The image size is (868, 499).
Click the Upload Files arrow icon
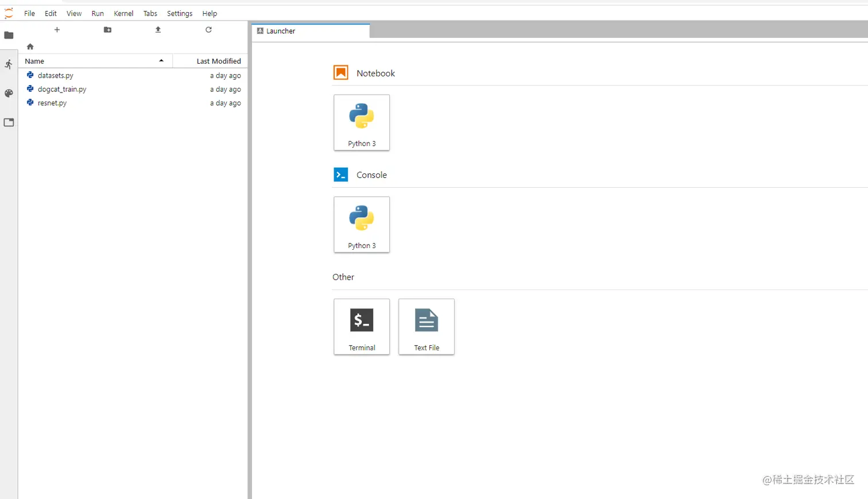pyautogui.click(x=158, y=30)
